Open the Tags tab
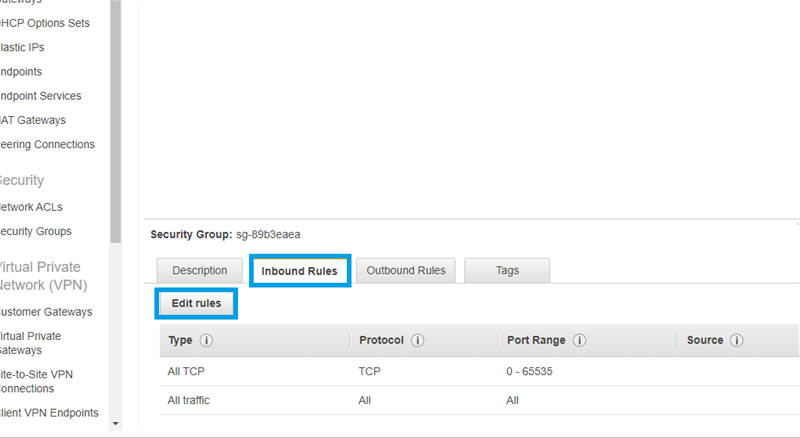This screenshot has width=800, height=438. (x=507, y=271)
